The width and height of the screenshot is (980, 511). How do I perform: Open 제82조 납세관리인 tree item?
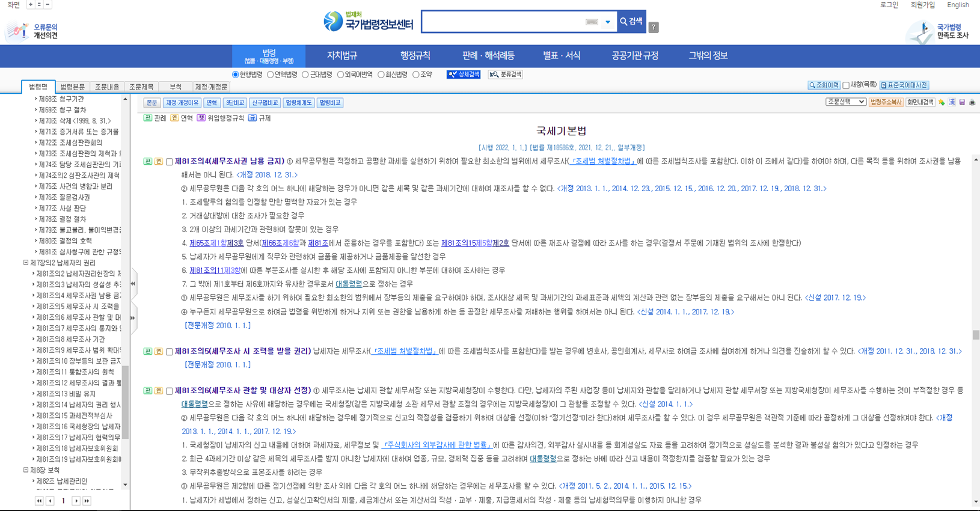click(61, 481)
